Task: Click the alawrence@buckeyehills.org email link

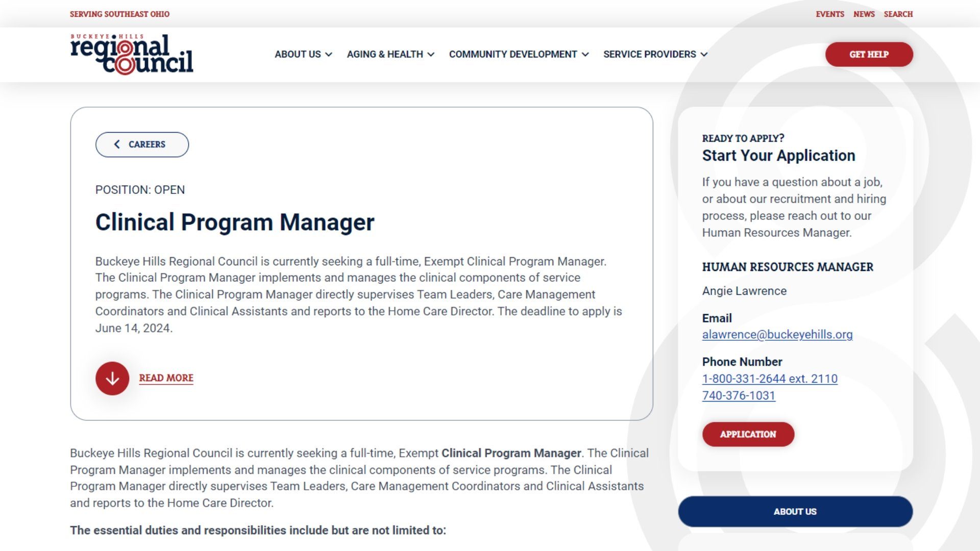Action: (x=777, y=334)
